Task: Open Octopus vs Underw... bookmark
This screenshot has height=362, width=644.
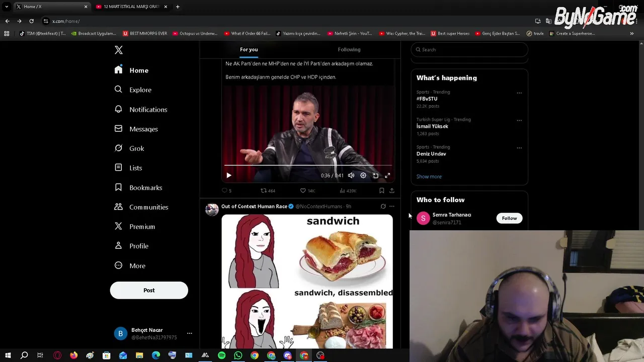Action: tap(195, 34)
